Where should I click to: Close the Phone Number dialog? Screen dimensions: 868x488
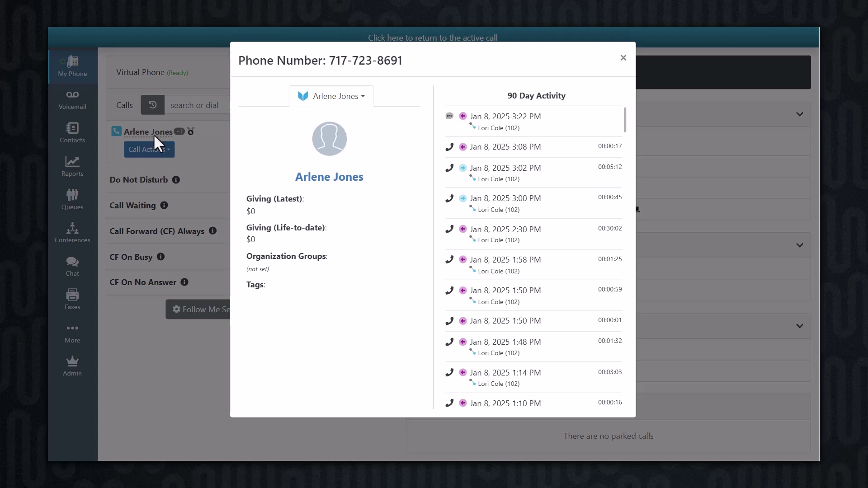623,58
